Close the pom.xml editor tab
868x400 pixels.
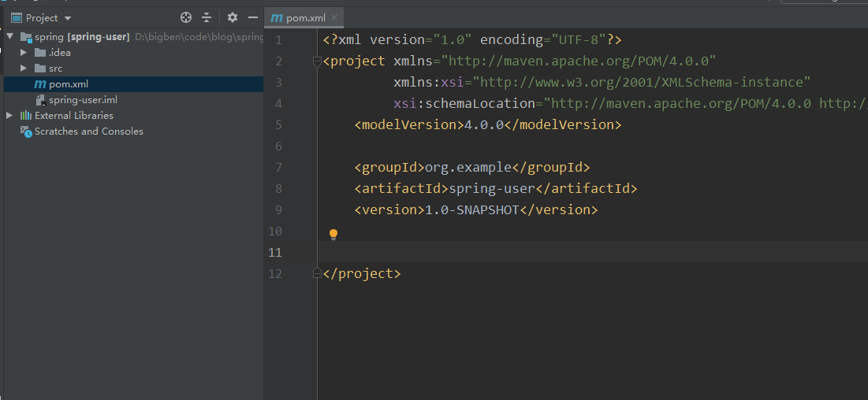(x=333, y=17)
